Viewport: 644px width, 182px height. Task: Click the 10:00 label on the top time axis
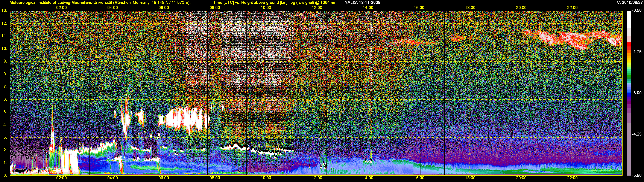click(266, 7)
